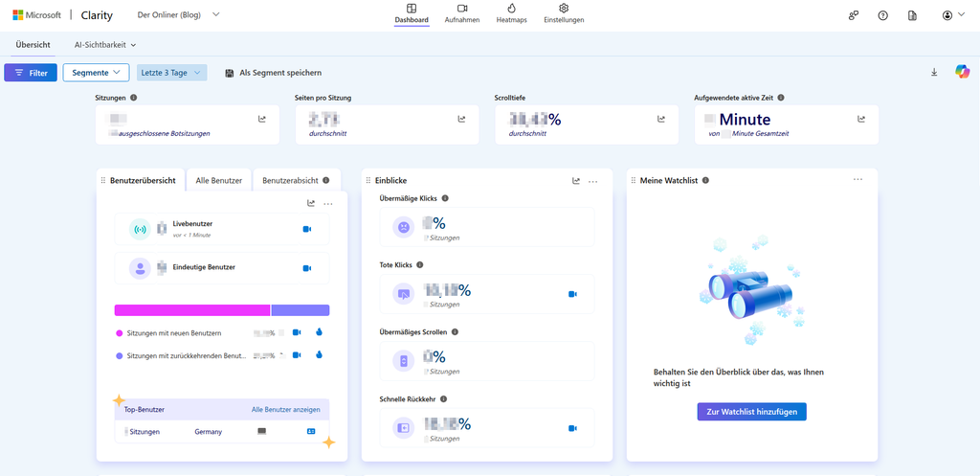Viewport: 980px width, 476px height.
Task: Open heatmap for sessions with returning users
Action: tap(318, 355)
